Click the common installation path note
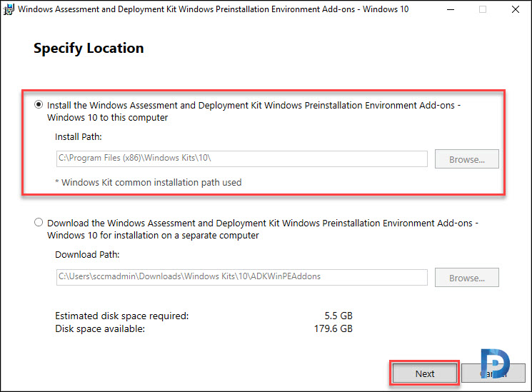Viewport: 532px width, 392px height. click(x=149, y=183)
